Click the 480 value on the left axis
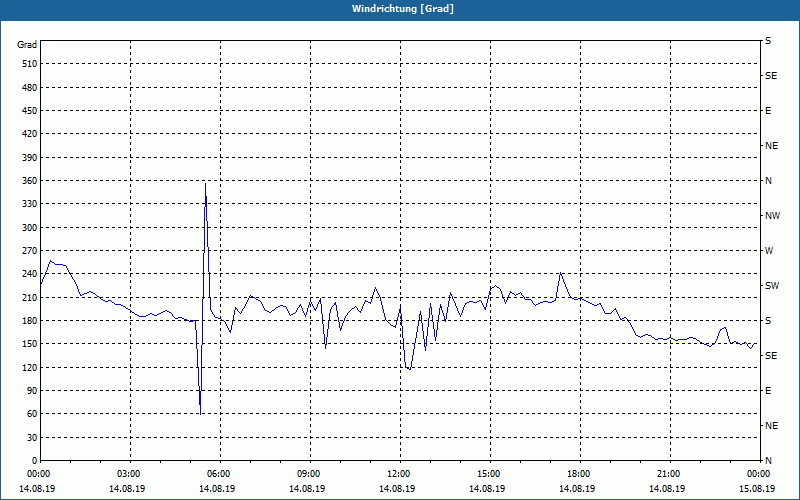 [30, 88]
